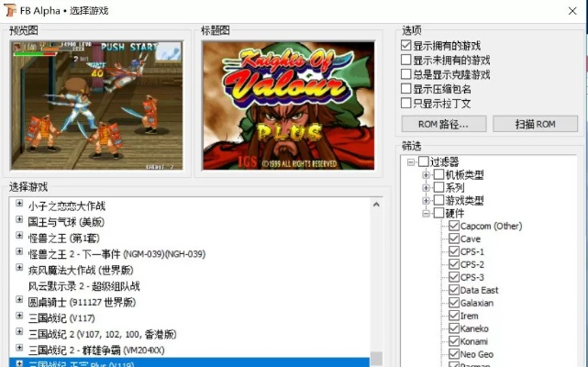
Task: Enable the 显示未拥有的游戏 checkbox
Action: tap(406, 60)
